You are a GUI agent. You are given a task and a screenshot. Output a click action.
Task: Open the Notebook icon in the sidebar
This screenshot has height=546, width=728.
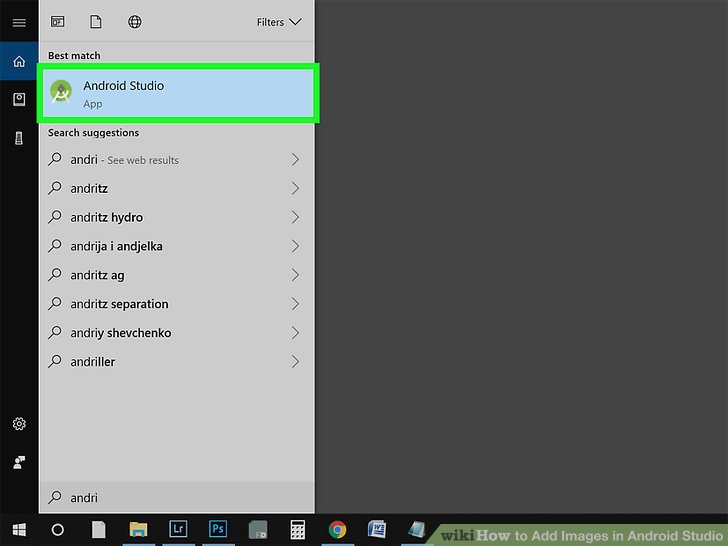click(x=19, y=99)
